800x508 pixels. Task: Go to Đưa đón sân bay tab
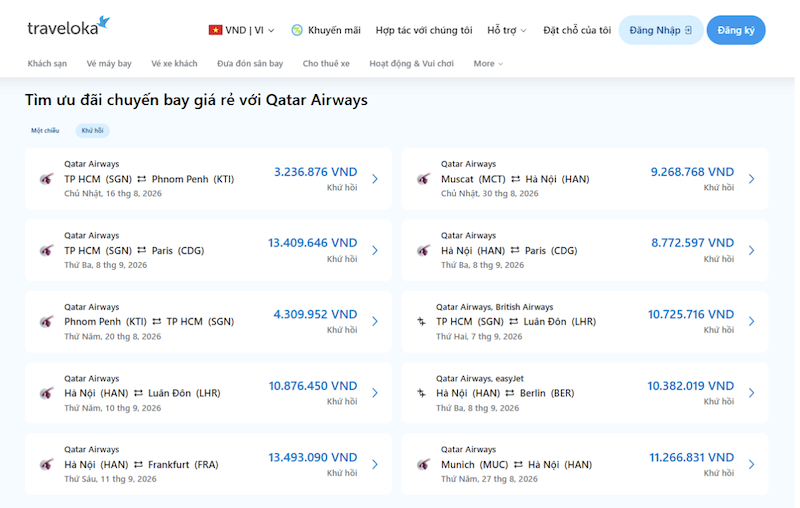pyautogui.click(x=250, y=64)
